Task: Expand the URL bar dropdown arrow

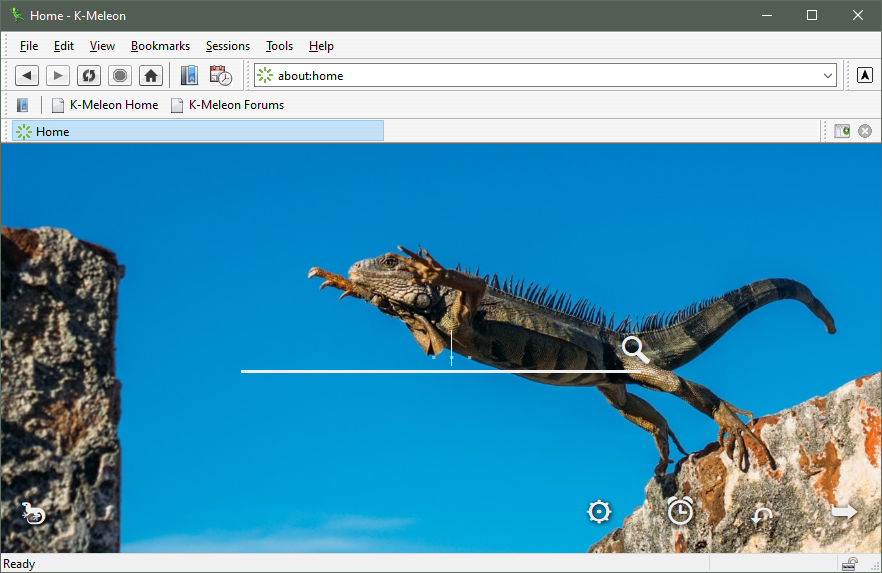Action: tap(828, 76)
